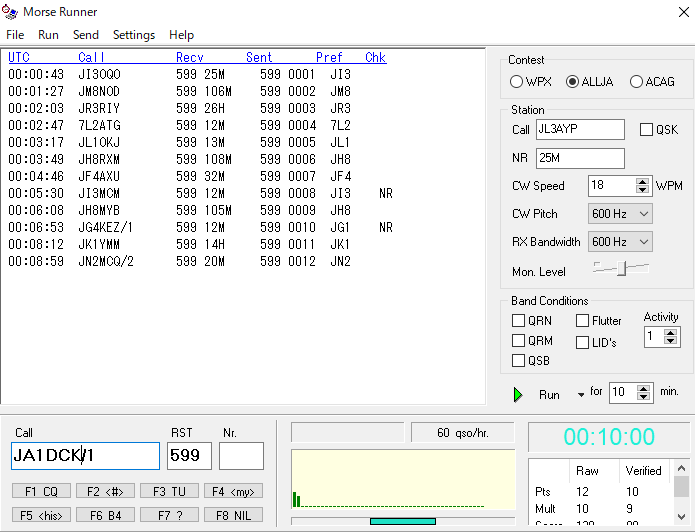Click the 60 qso/hr rate display
The height and width of the screenshot is (532, 695).
463,433
